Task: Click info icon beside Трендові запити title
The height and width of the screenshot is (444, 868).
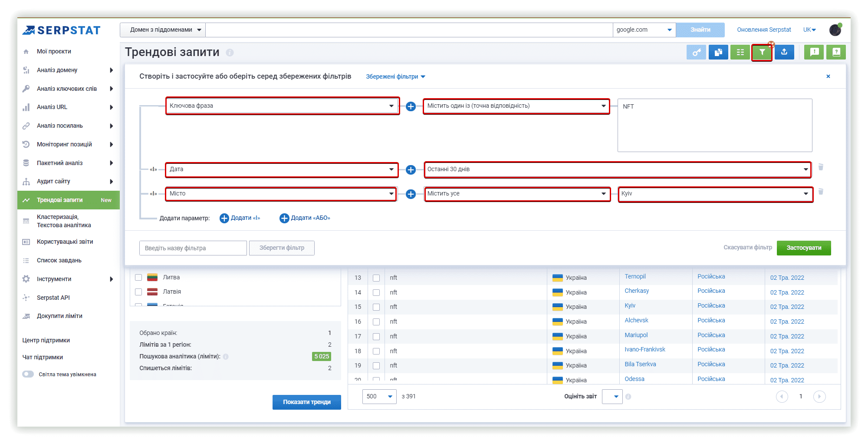Action: click(x=230, y=53)
